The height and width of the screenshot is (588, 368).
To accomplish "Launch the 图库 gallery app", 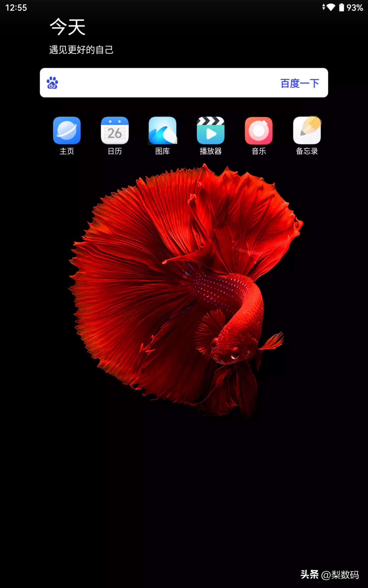I will coord(163,130).
